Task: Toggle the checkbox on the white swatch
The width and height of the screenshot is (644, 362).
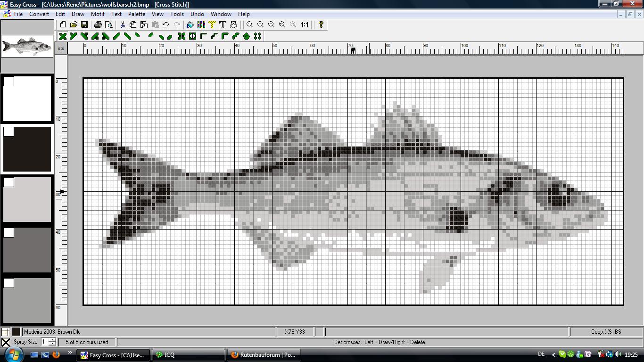Action: (9, 82)
